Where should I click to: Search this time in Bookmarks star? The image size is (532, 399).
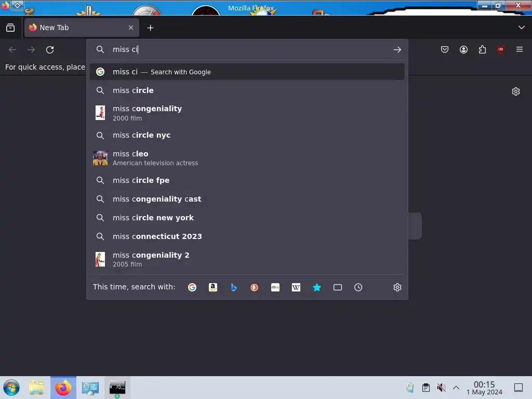pos(317,287)
